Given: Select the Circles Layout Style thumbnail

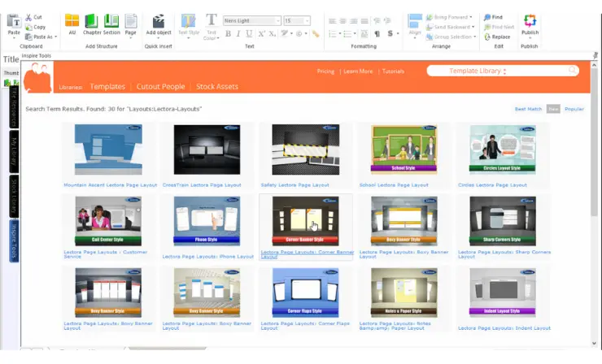Looking at the screenshot, I should (503, 148).
